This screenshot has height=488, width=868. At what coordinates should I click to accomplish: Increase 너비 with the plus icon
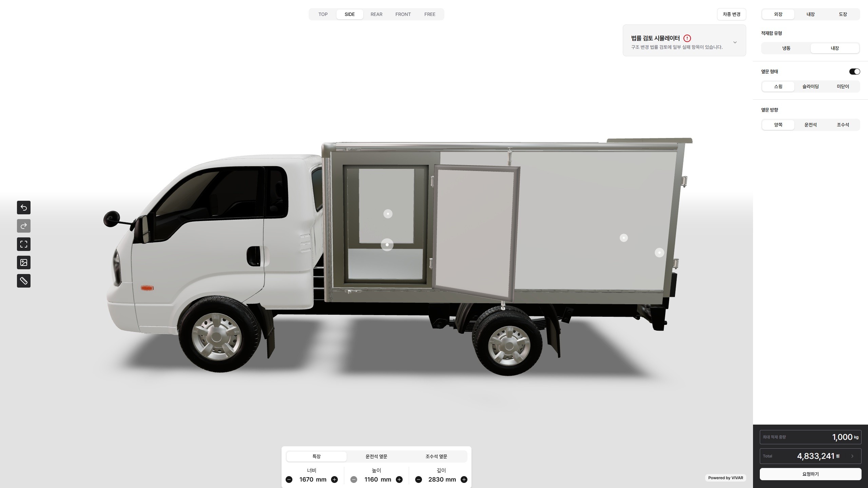click(334, 480)
